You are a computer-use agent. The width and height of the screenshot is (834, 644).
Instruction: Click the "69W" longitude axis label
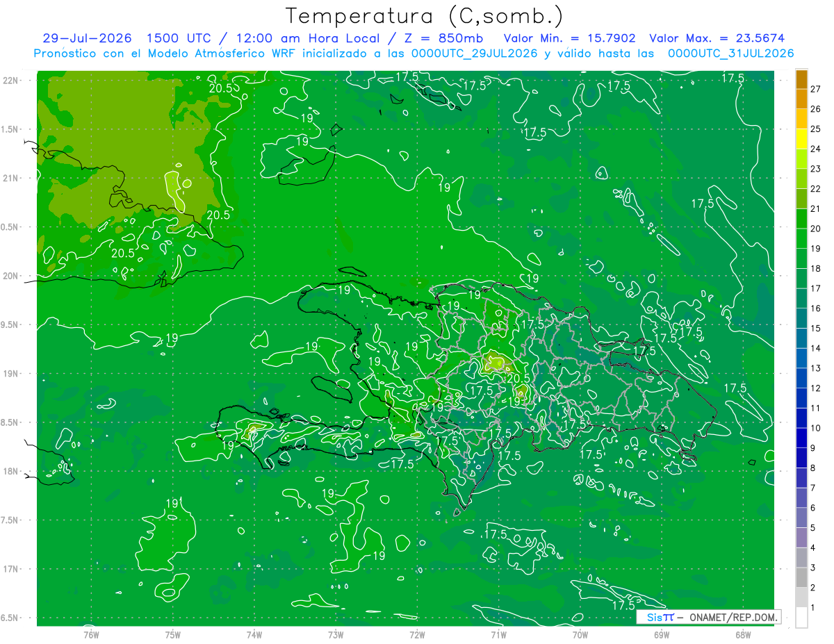pyautogui.click(x=662, y=634)
